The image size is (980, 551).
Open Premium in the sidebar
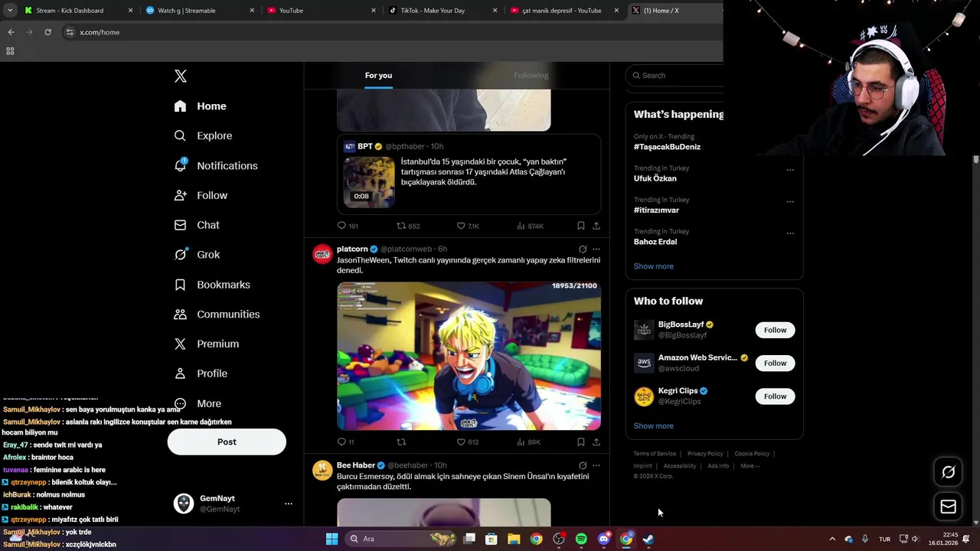[207, 344]
